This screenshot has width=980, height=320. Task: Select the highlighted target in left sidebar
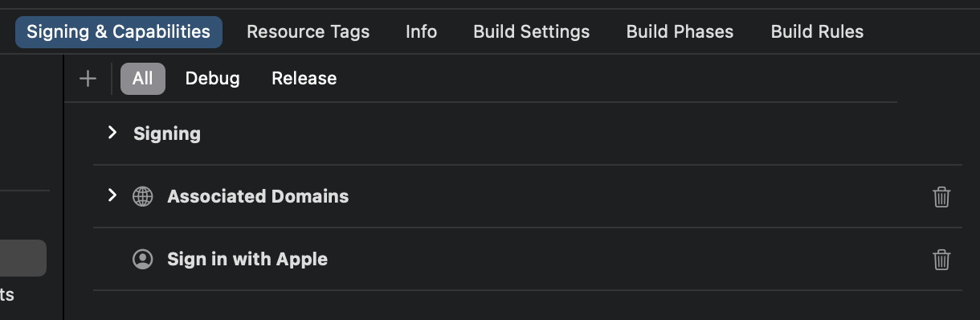(x=23, y=258)
